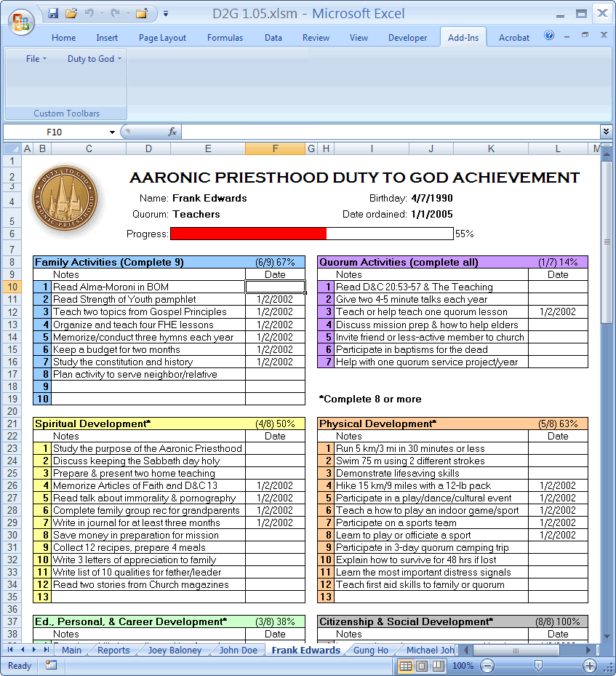Switch to Page Break Preview icon
Image resolution: width=616 pixels, height=676 pixels.
[438, 666]
